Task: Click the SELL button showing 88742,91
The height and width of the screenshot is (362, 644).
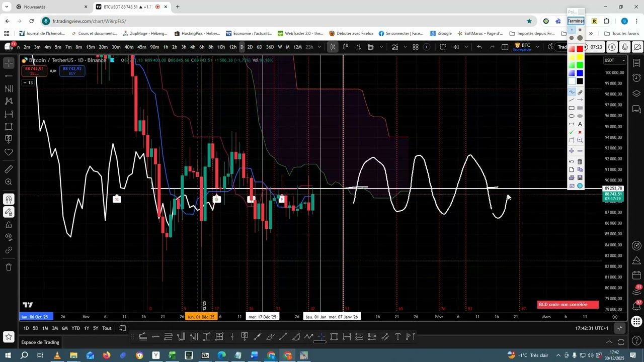Action: [34, 71]
